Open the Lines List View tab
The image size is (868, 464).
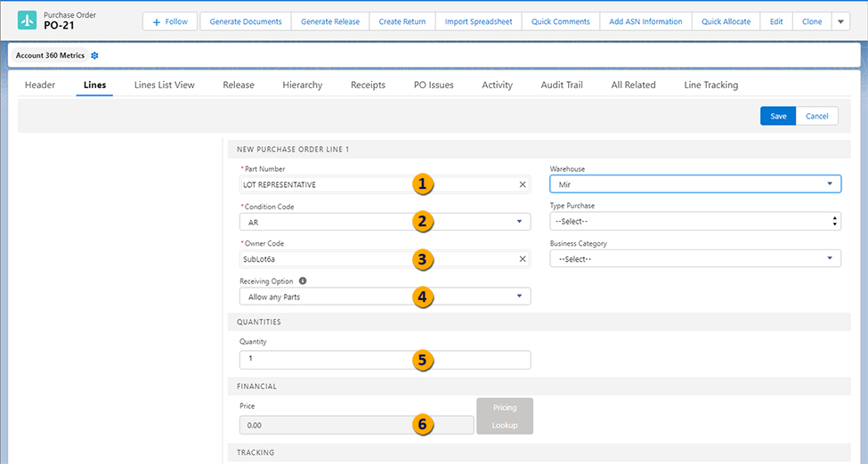coord(164,85)
